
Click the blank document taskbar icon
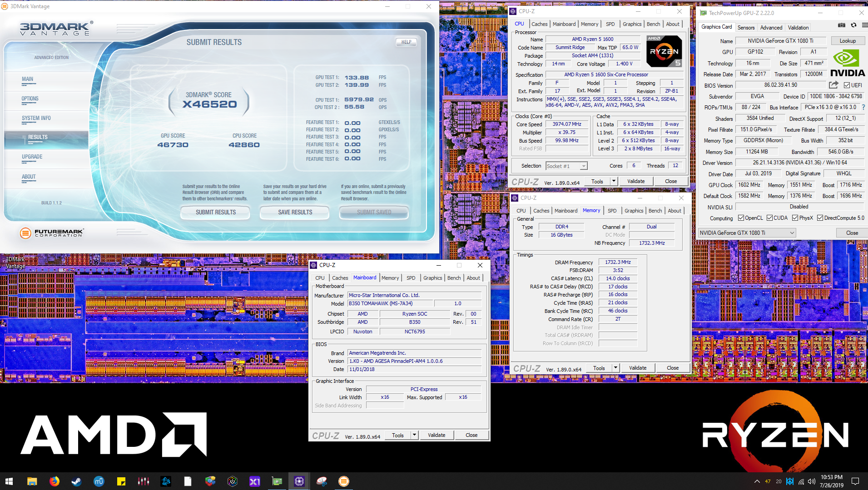tap(188, 481)
